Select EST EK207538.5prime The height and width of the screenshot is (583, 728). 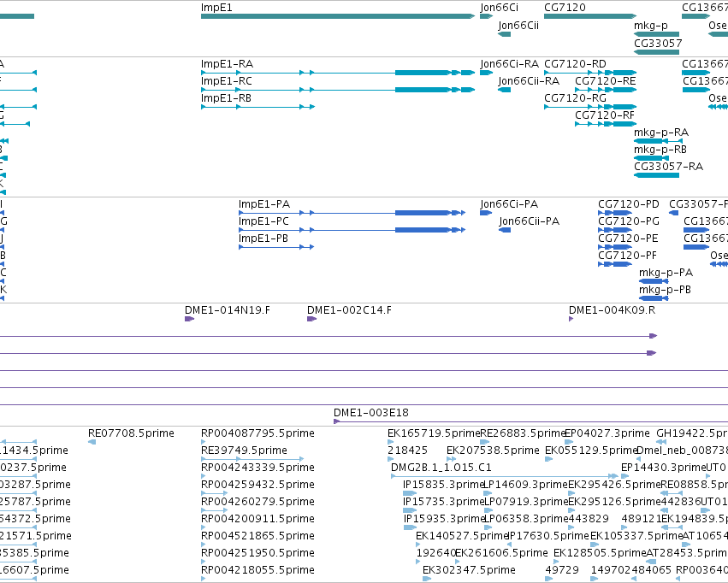452,459
